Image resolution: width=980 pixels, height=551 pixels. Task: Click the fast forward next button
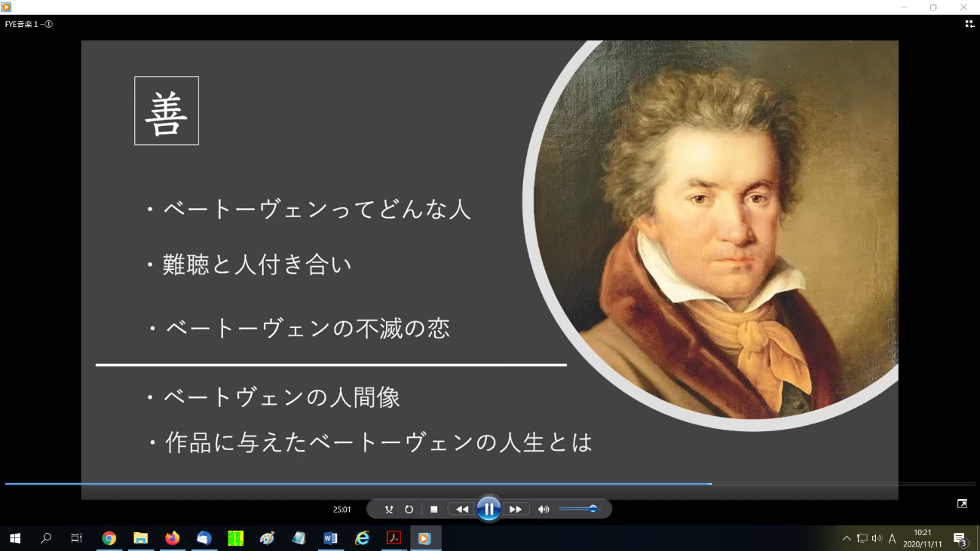point(516,510)
